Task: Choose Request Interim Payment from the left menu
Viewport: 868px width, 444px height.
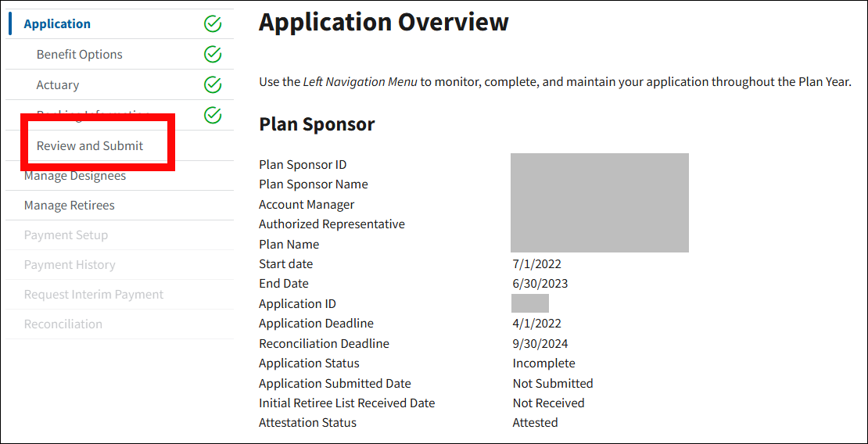Action: point(94,295)
